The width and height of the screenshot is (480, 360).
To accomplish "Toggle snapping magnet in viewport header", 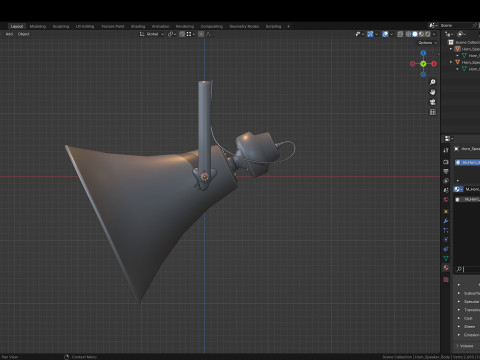I will click(182, 34).
